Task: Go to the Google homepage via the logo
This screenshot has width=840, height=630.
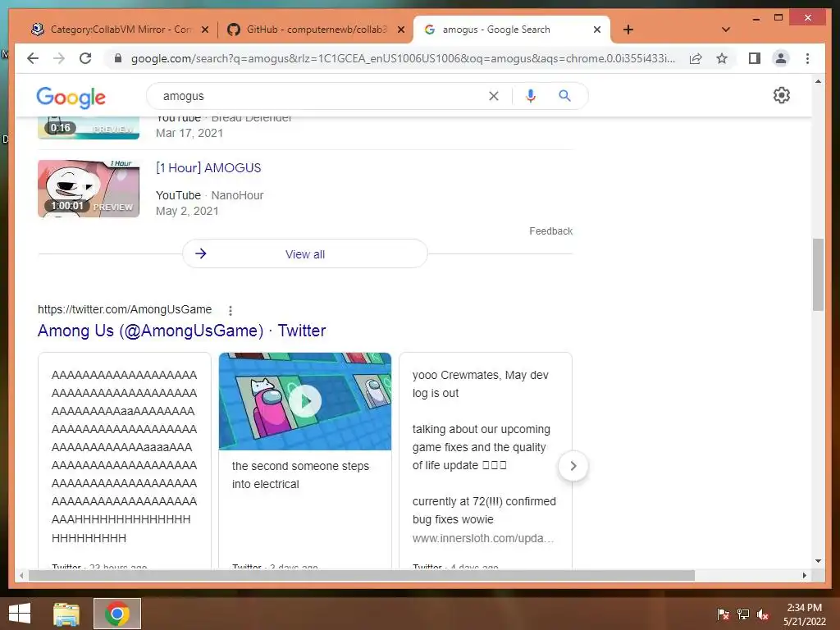Action: pos(71,97)
